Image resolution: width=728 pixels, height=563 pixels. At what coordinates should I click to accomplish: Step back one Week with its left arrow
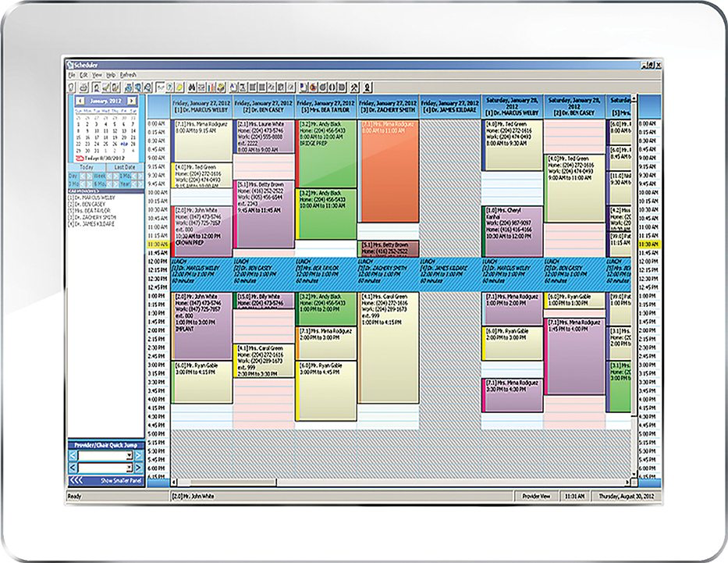tap(109, 176)
